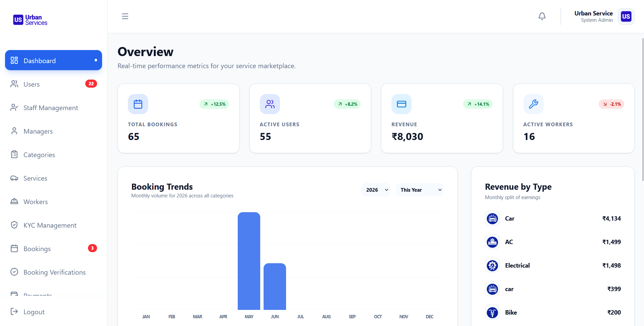Click the Active Users value 55
The width and height of the screenshot is (644, 326).
pyautogui.click(x=265, y=137)
